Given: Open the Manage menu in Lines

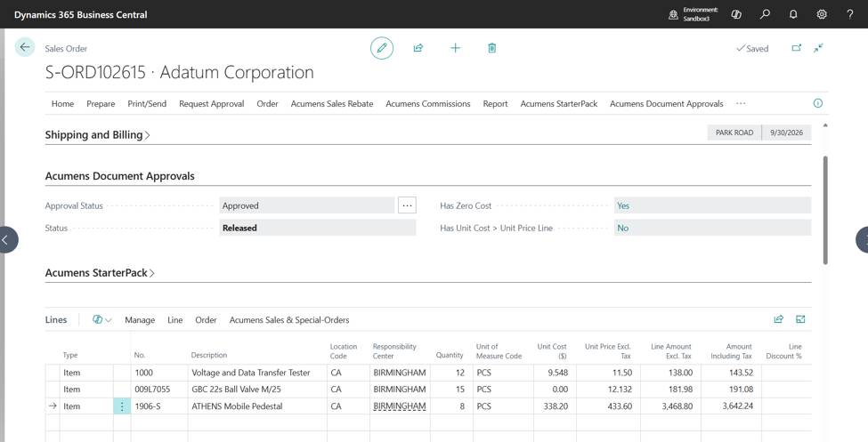Looking at the screenshot, I should click(140, 320).
